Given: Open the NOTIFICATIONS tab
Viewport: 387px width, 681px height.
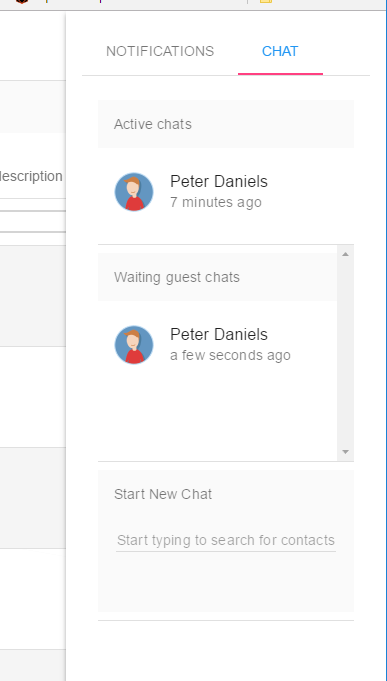Looking at the screenshot, I should (160, 51).
